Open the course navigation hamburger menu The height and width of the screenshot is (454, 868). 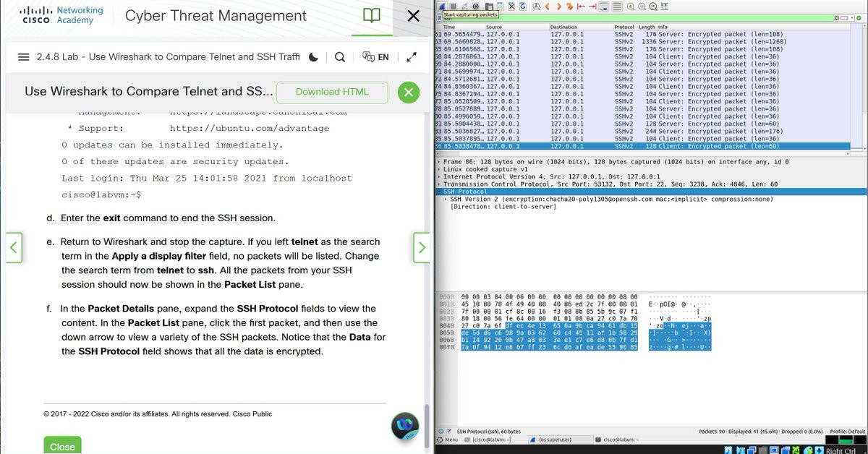point(24,56)
